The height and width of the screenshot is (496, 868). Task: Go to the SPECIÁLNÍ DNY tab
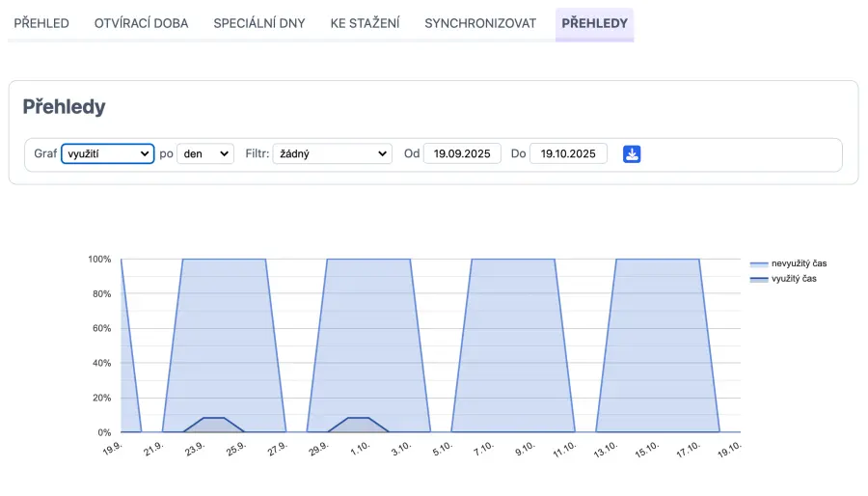(x=259, y=23)
